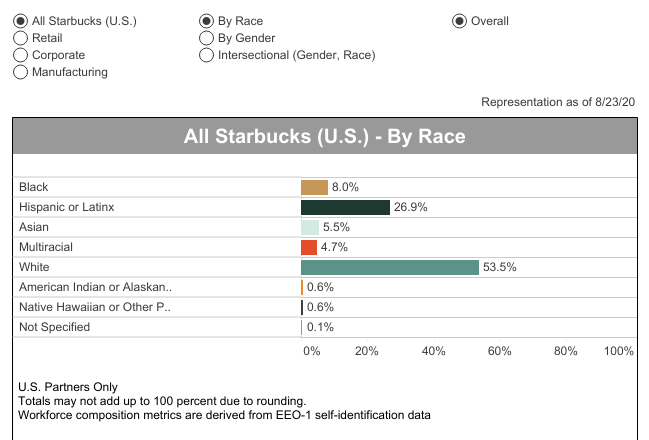The width and height of the screenshot is (649, 440).
Task: Select the Retail radio option
Action: [x=21, y=38]
